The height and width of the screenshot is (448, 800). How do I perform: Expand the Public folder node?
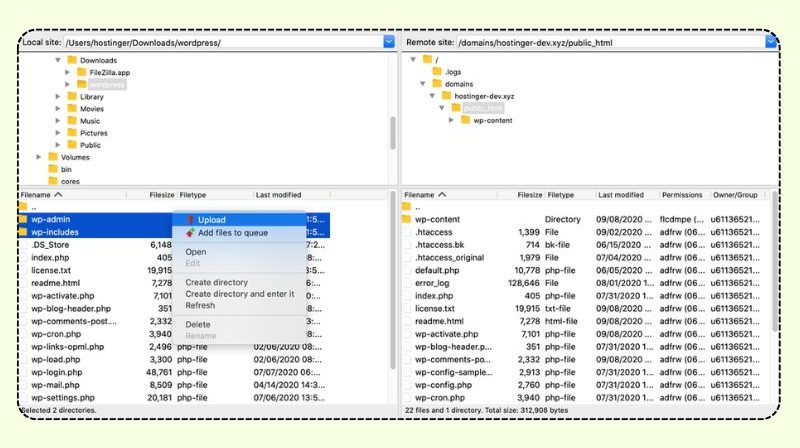click(x=58, y=145)
